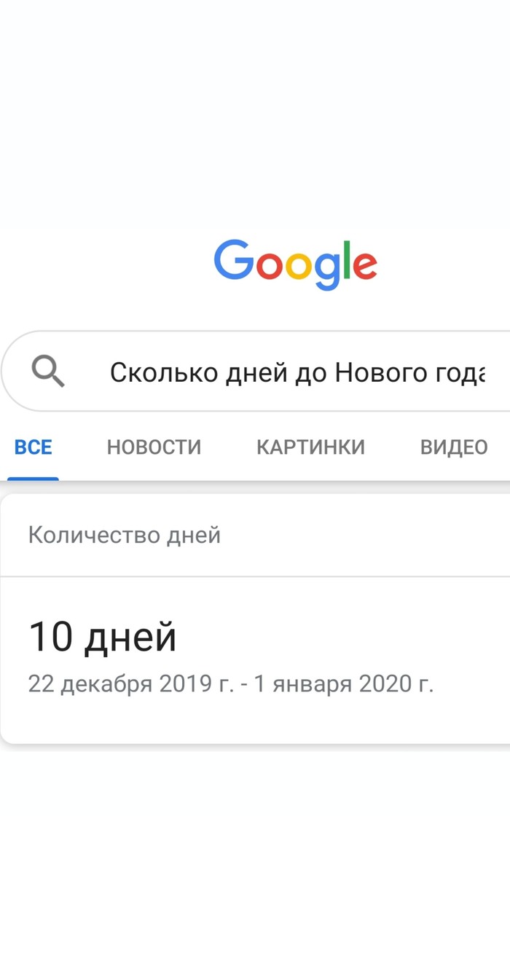Click the Google logo
This screenshot has height=980, width=510.
tap(295, 264)
